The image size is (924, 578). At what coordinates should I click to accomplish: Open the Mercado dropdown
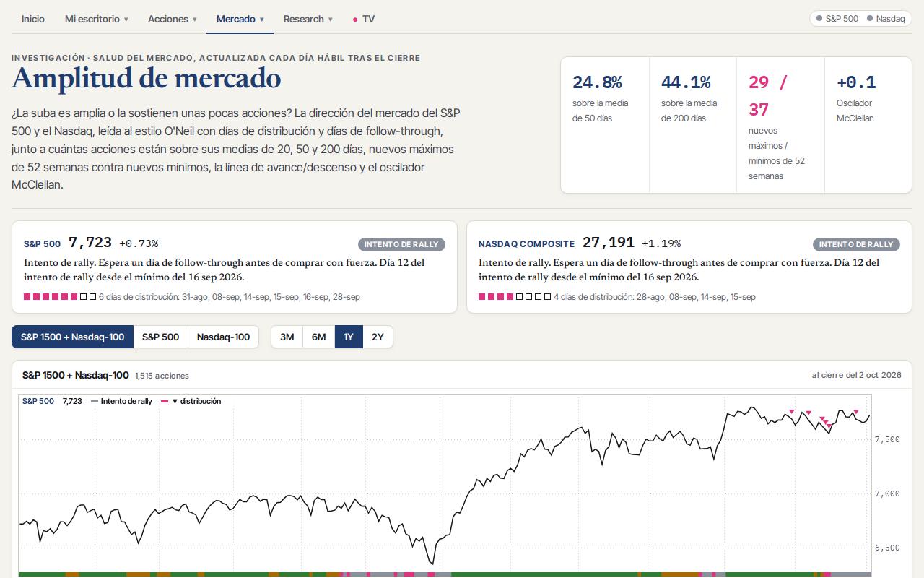pos(240,20)
